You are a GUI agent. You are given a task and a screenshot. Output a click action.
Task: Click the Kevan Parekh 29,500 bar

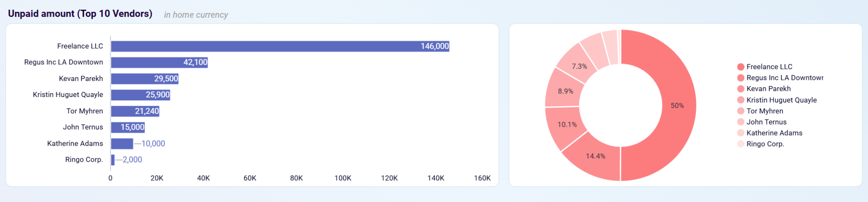[144, 79]
